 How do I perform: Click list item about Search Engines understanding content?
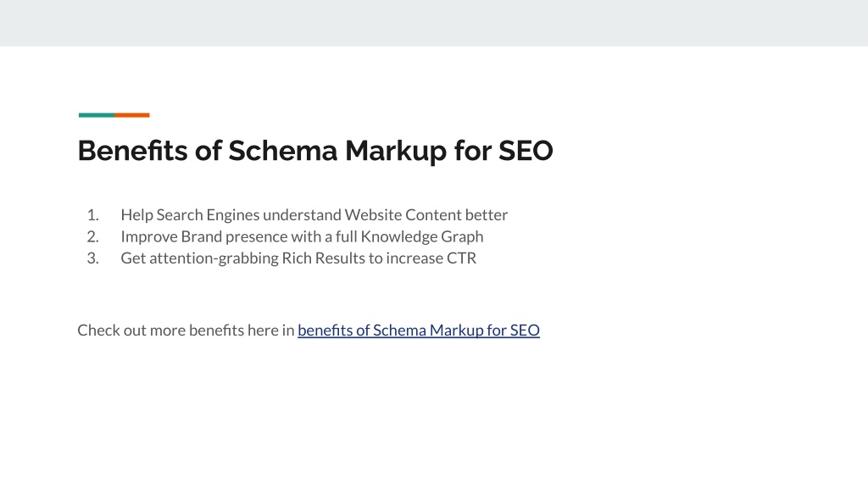click(x=314, y=214)
